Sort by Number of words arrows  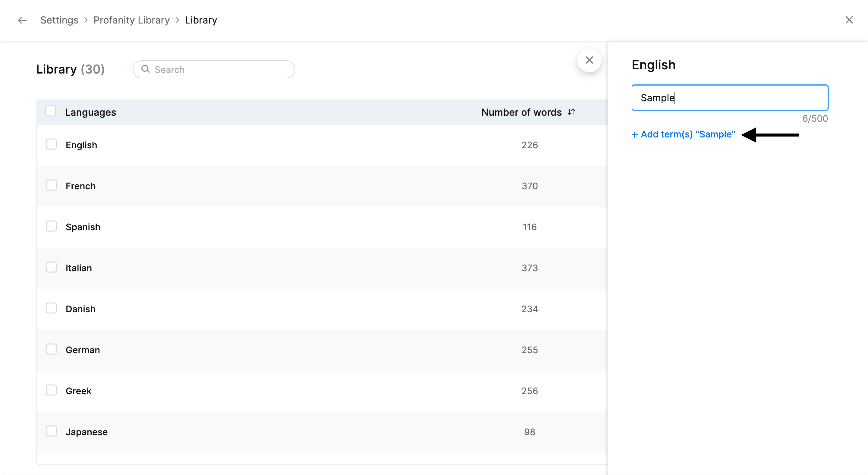click(x=571, y=112)
